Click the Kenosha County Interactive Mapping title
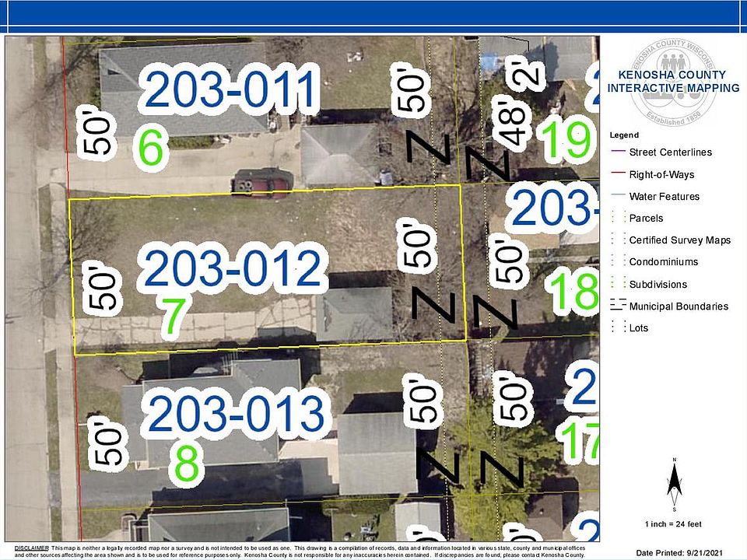Screen dimensions: 747x560 click(673, 82)
